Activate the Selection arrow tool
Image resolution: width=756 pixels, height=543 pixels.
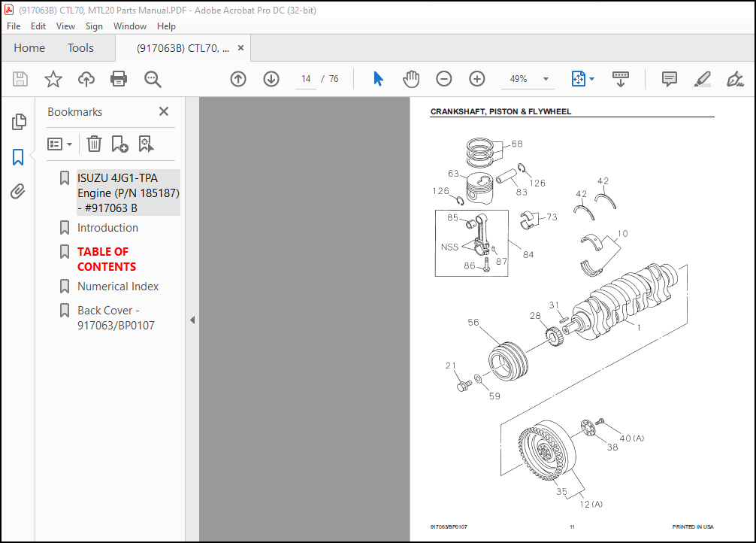coord(378,79)
